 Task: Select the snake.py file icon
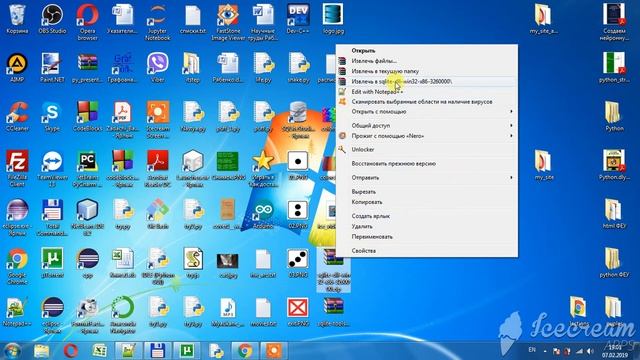pyautogui.click(x=298, y=68)
